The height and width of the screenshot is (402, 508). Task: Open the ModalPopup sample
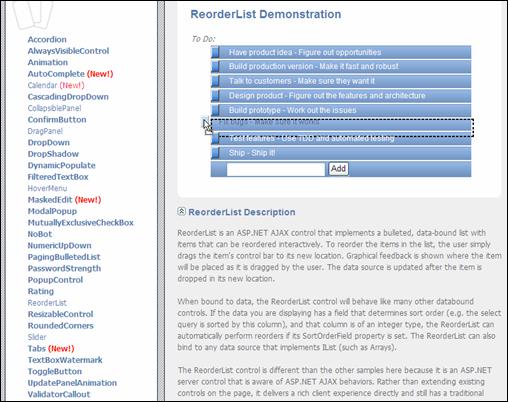pos(52,211)
